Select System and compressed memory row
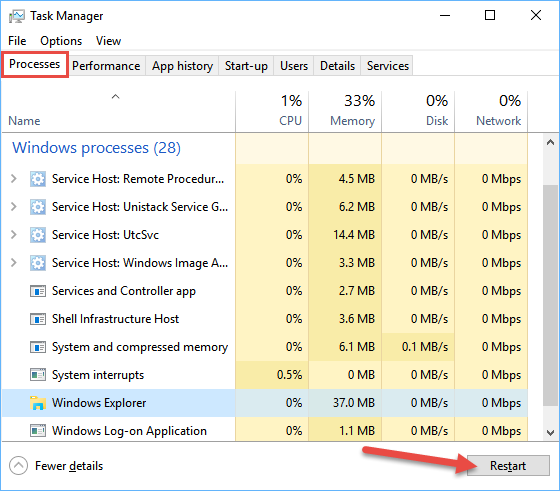 (x=265, y=347)
